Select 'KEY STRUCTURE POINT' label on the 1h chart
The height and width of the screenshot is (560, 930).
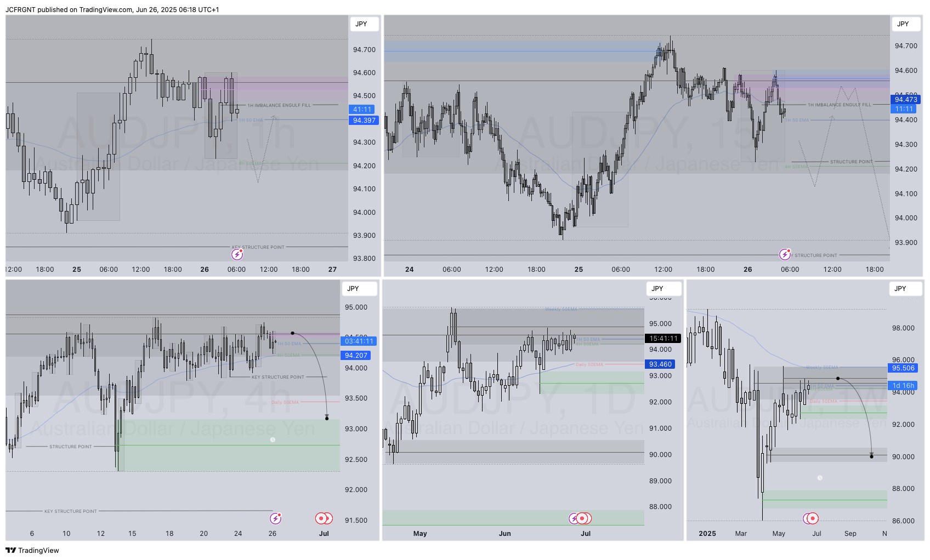[258, 247]
